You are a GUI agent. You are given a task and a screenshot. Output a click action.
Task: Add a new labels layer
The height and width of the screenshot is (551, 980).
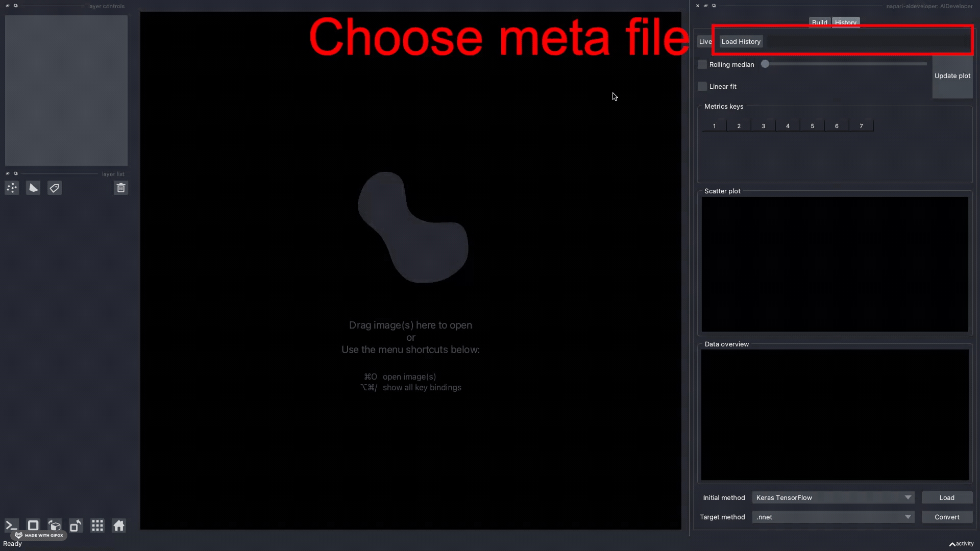55,188
